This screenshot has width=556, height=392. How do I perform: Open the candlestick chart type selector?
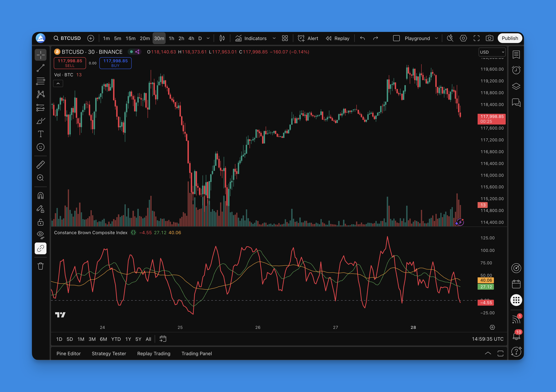(222, 38)
